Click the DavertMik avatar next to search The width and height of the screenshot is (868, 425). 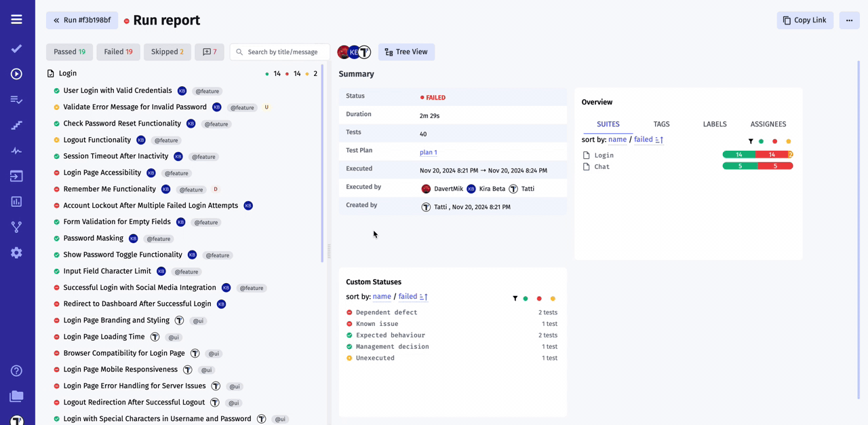344,52
